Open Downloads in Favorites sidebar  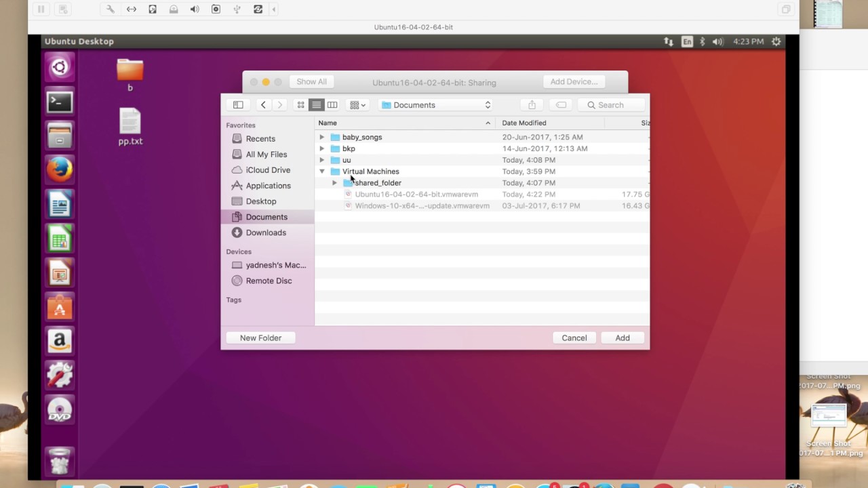267,232
